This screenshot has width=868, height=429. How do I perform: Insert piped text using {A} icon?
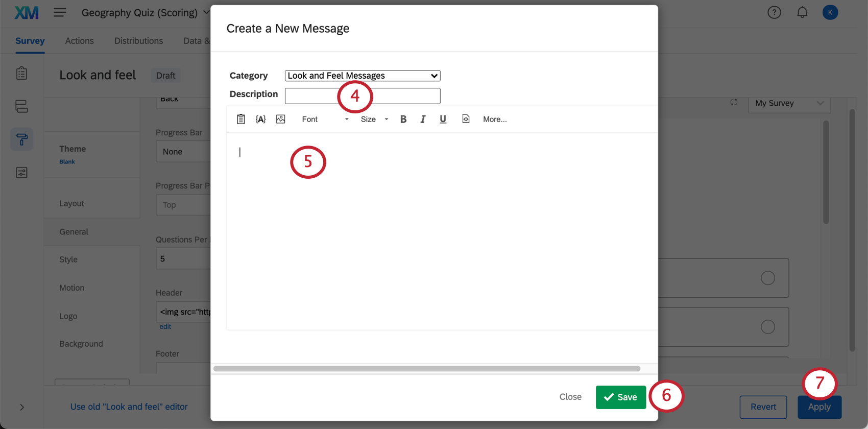260,119
